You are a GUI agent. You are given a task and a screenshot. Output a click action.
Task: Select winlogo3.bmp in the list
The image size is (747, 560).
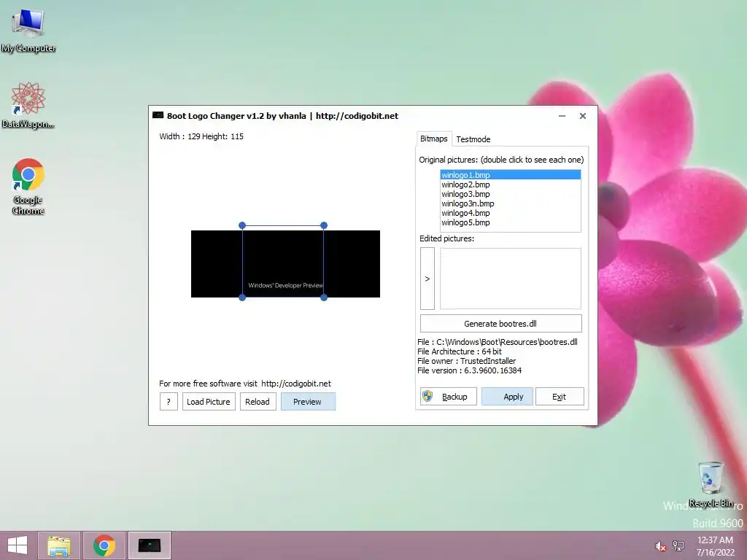(x=510, y=194)
